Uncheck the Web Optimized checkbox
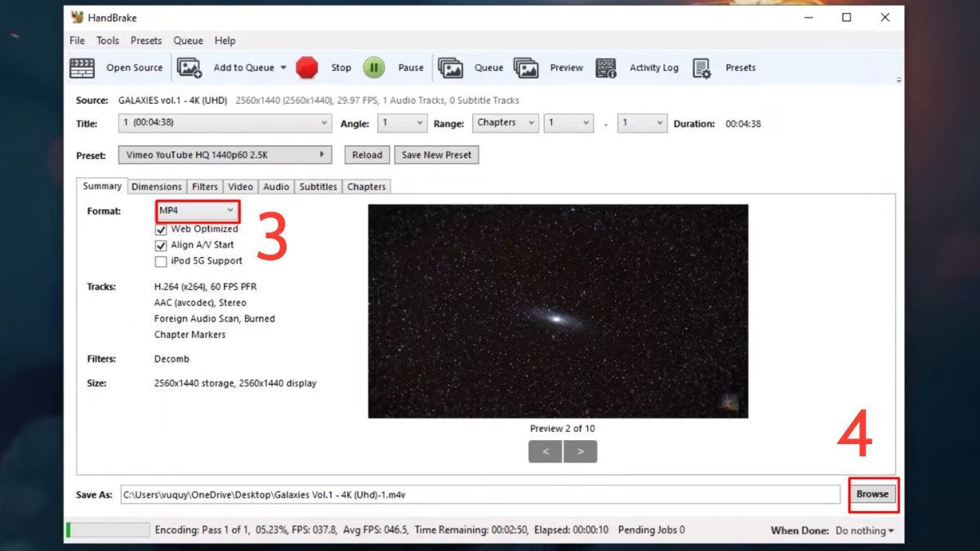 (161, 230)
